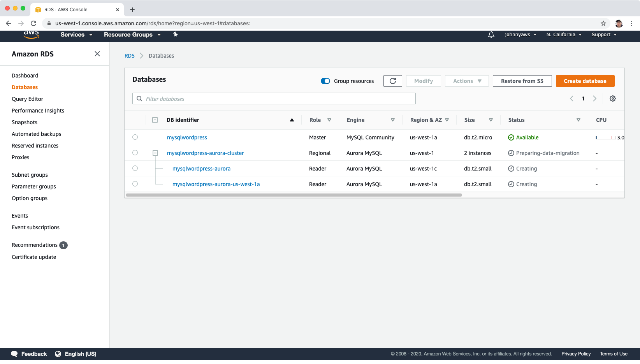Go to Performance Insights
Screen dimensions: 640x364
point(38,111)
